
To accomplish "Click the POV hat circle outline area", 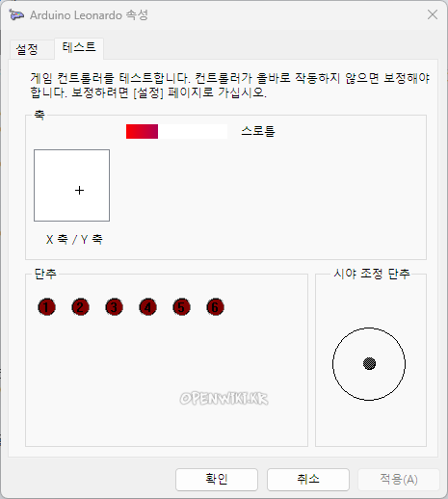I will tap(369, 364).
